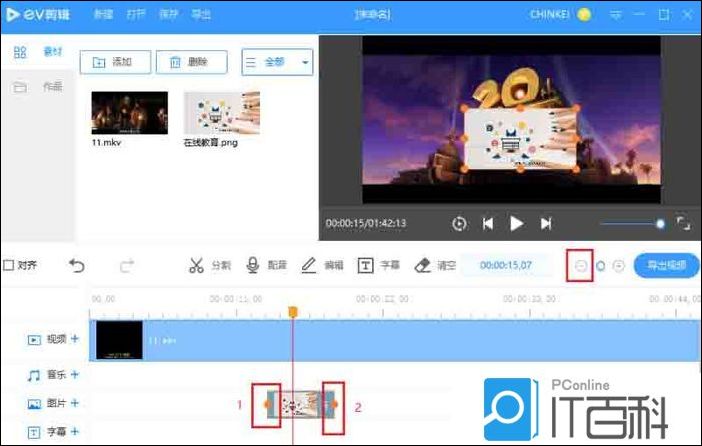Zoom out the timeline with minus icon
The height and width of the screenshot is (446, 702).
pyautogui.click(x=580, y=266)
